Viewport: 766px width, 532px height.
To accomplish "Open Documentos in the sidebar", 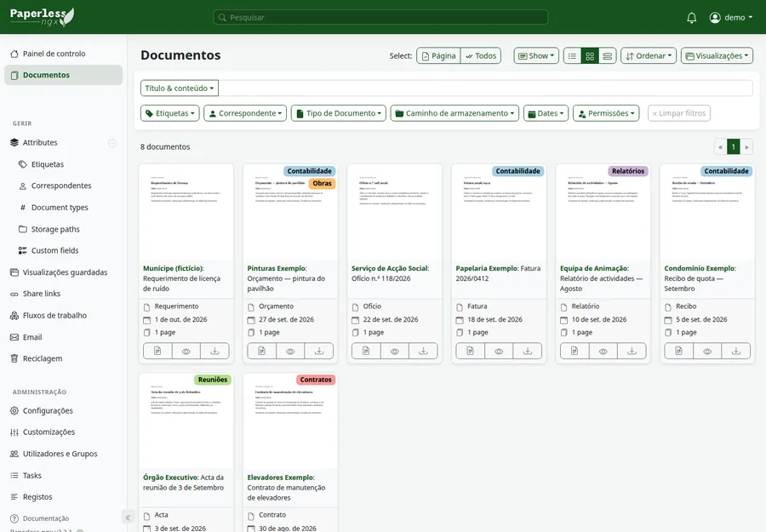I will click(x=64, y=75).
